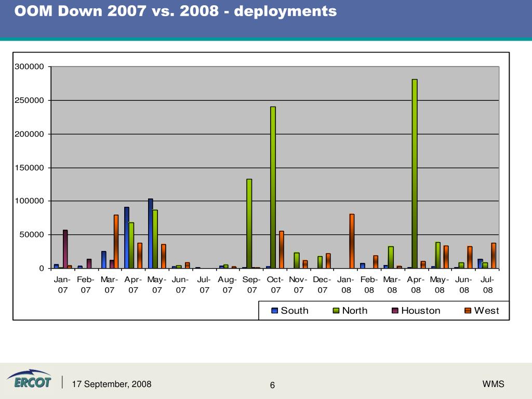The image size is (532, 399).
Task: Select the blue South legend swatch
Action: pyautogui.click(x=274, y=311)
